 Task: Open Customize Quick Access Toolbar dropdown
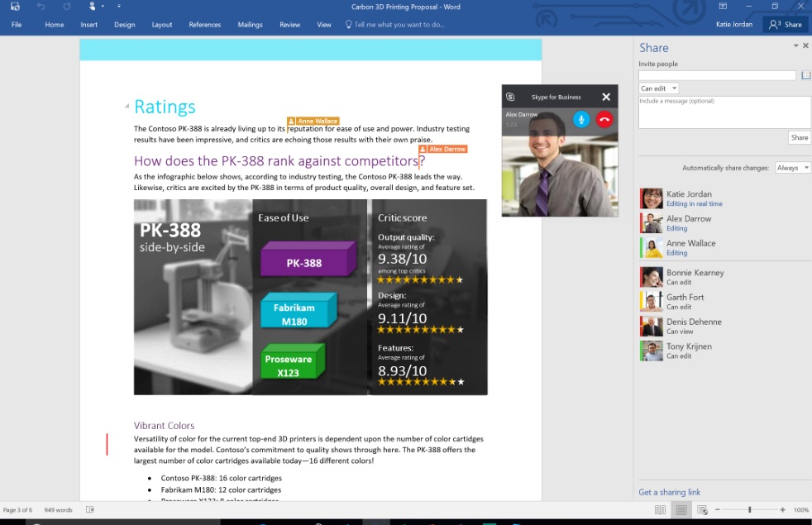(118, 7)
